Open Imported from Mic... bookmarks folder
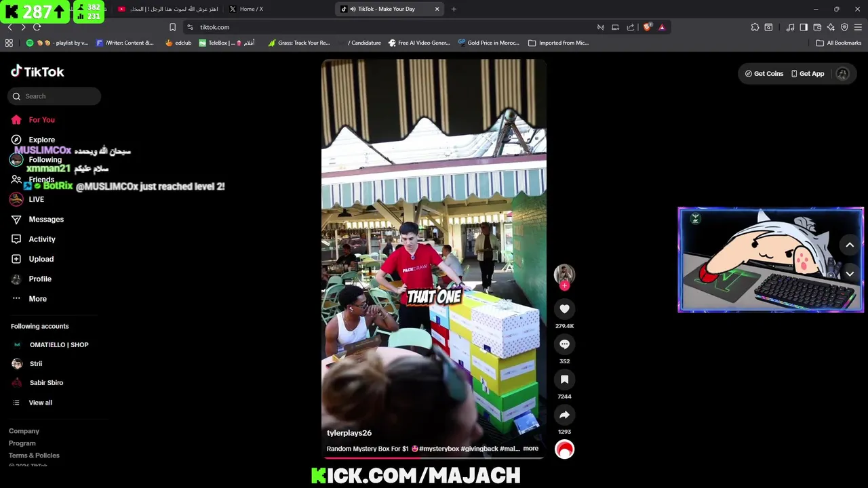868x488 pixels. (559, 43)
